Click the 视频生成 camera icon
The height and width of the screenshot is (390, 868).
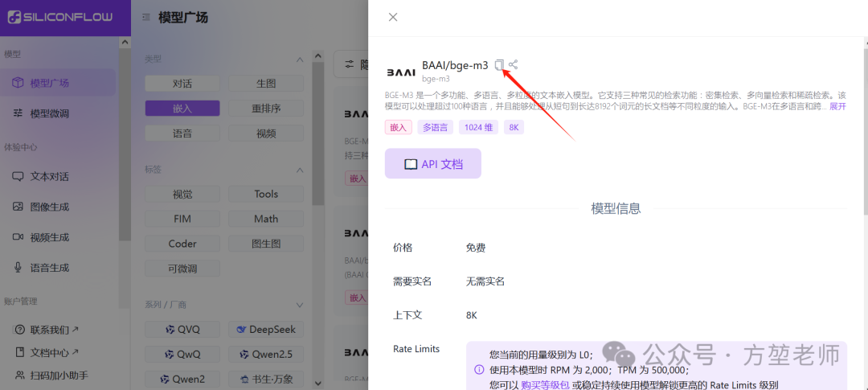[x=18, y=237]
